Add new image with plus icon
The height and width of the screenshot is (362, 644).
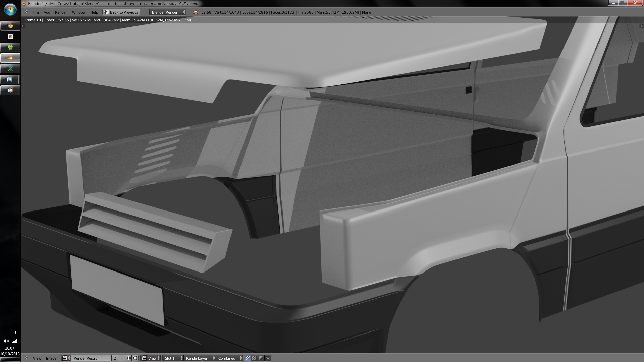point(128,358)
